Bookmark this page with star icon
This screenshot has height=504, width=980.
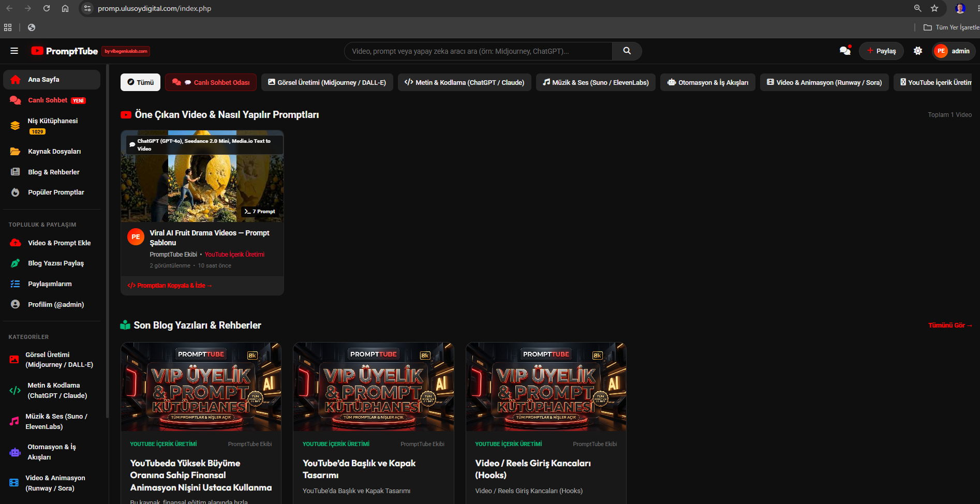(x=934, y=8)
